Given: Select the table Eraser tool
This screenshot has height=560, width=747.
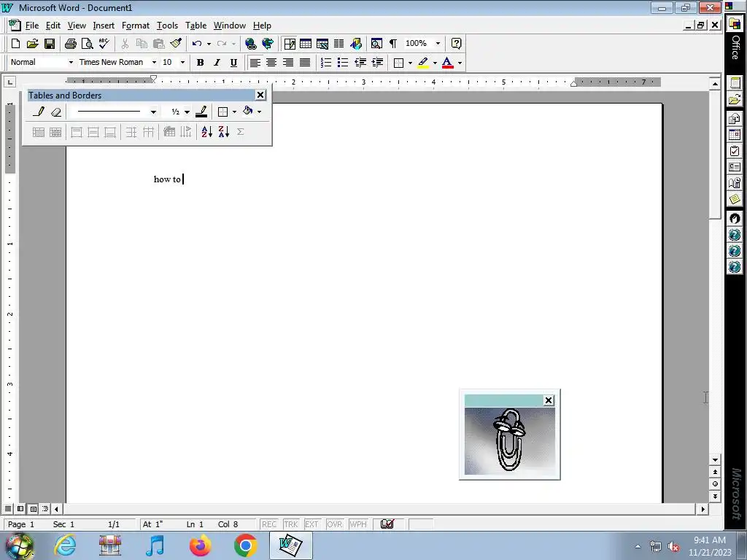Looking at the screenshot, I should 55,112.
